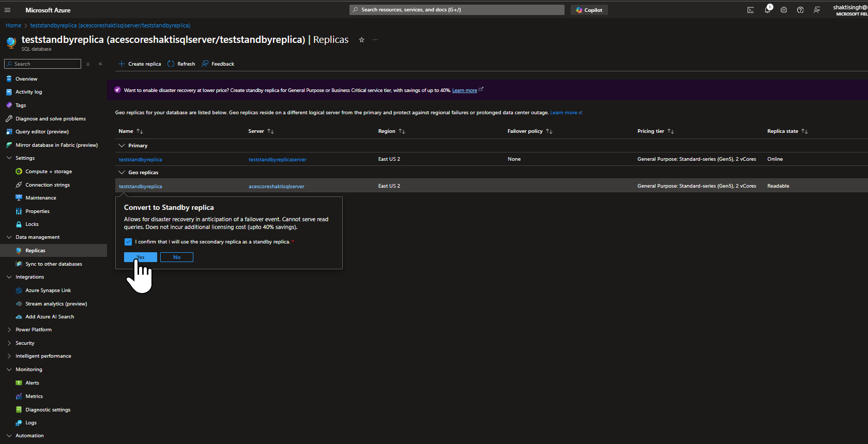Select Replicas in the side menu
The image size is (868, 444).
[x=54, y=251]
